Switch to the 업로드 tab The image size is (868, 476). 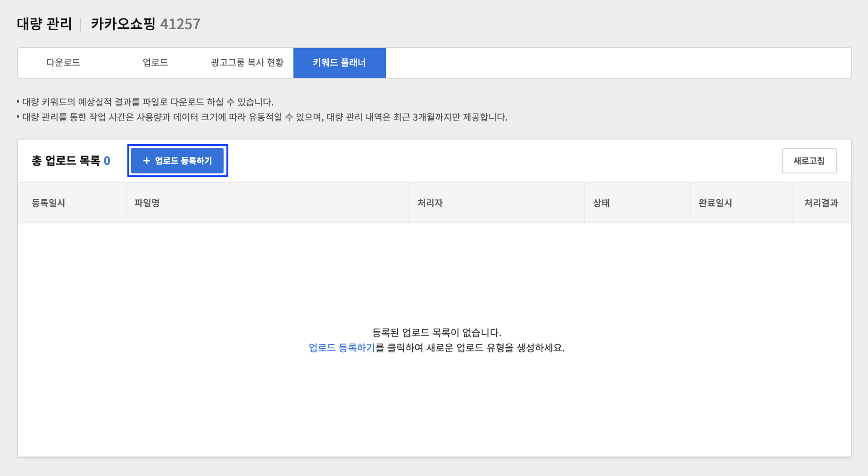tap(155, 63)
